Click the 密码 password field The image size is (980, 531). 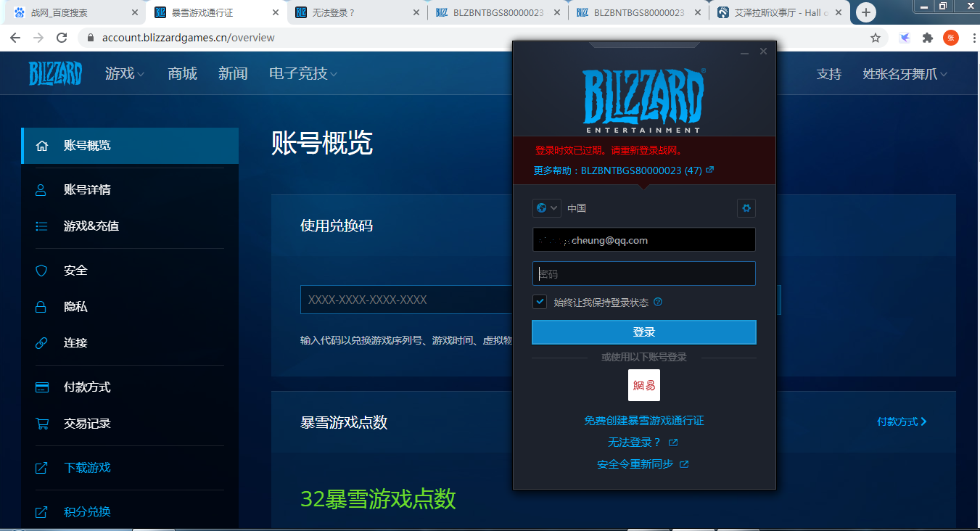pyautogui.click(x=644, y=273)
